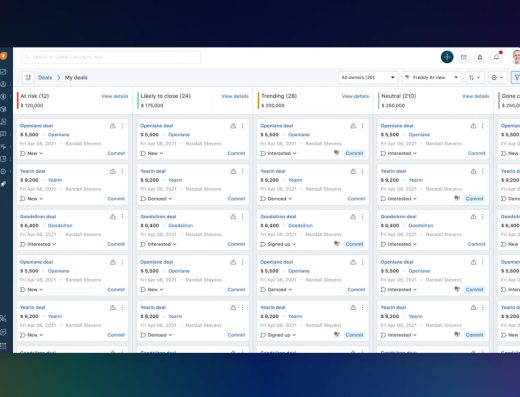Image resolution: width=520 pixels, height=397 pixels.
Task: Open the notifications bell icon
Action: pos(496,57)
